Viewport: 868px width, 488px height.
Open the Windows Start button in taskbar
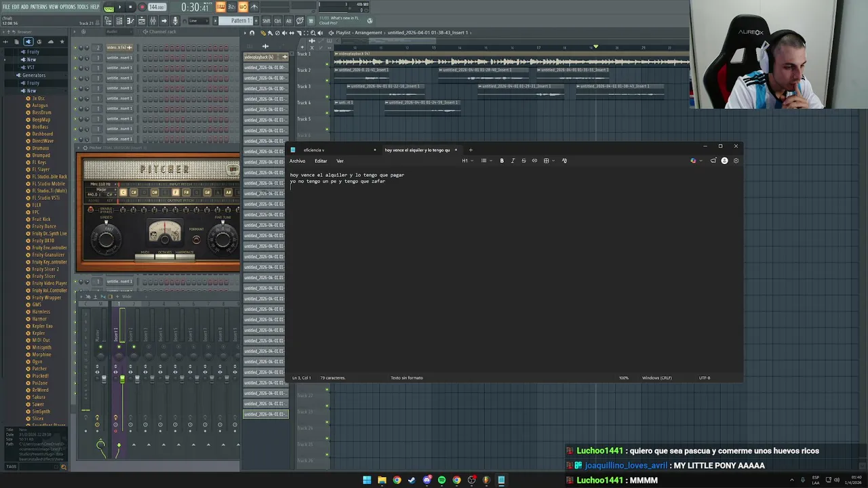(x=367, y=480)
